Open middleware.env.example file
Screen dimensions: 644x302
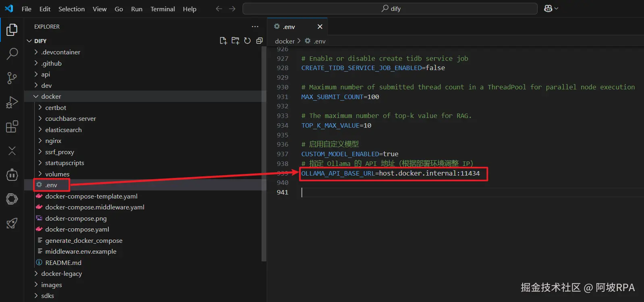point(145,251)
